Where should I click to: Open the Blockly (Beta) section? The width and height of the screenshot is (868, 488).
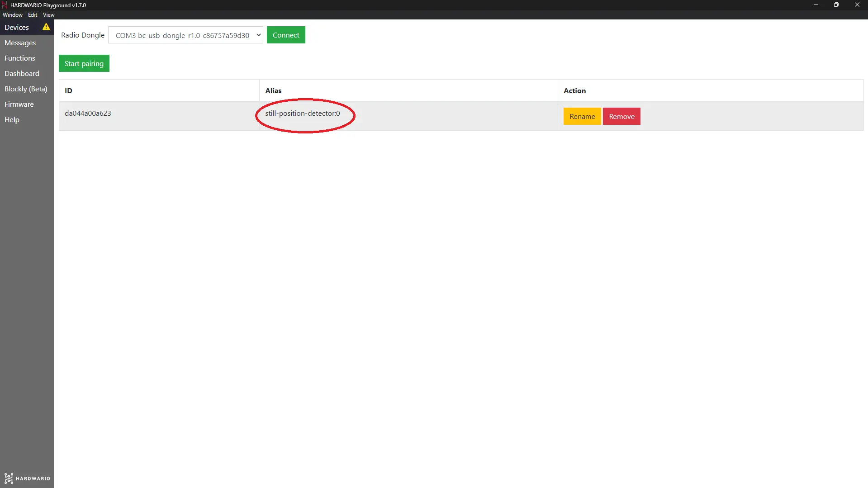tap(27, 89)
